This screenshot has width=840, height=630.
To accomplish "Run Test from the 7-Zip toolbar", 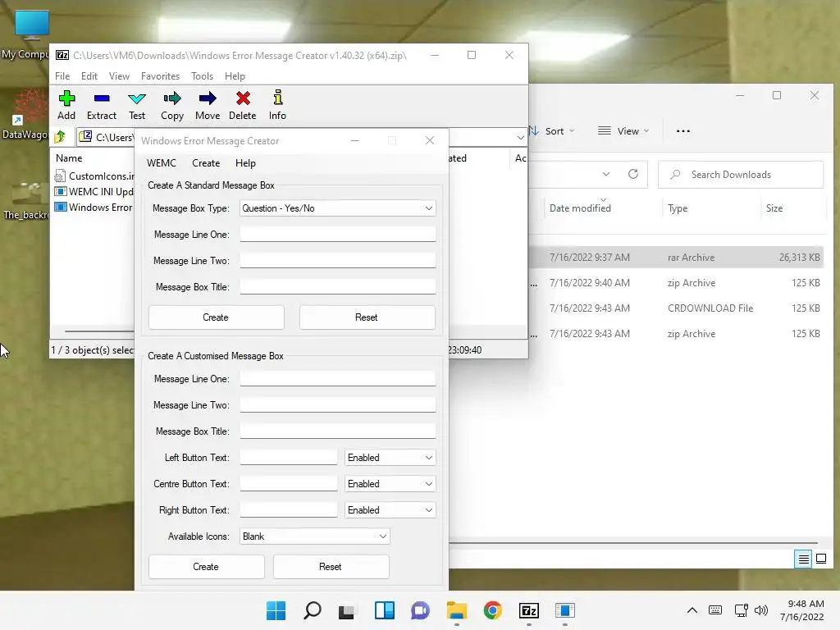I will (x=137, y=105).
